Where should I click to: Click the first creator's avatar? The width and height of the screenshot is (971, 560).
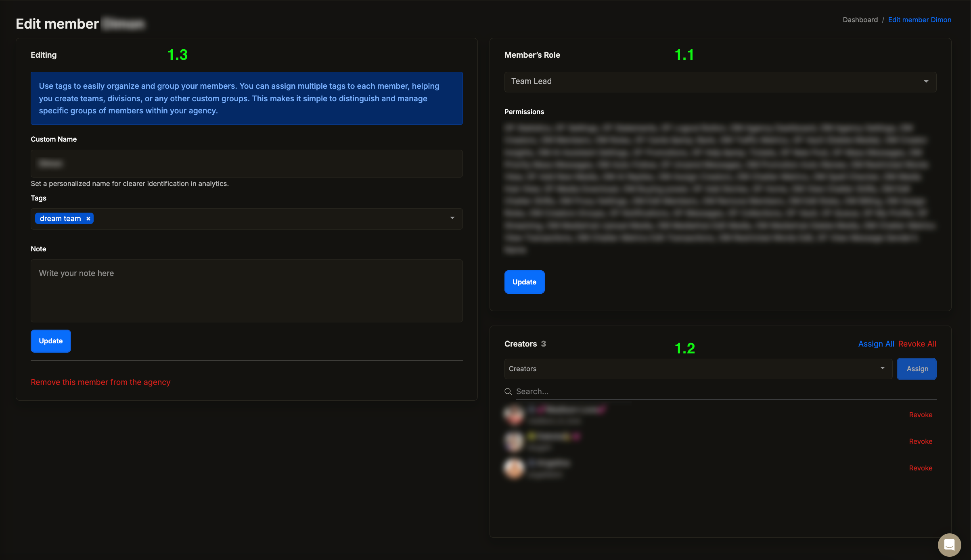pyautogui.click(x=514, y=414)
